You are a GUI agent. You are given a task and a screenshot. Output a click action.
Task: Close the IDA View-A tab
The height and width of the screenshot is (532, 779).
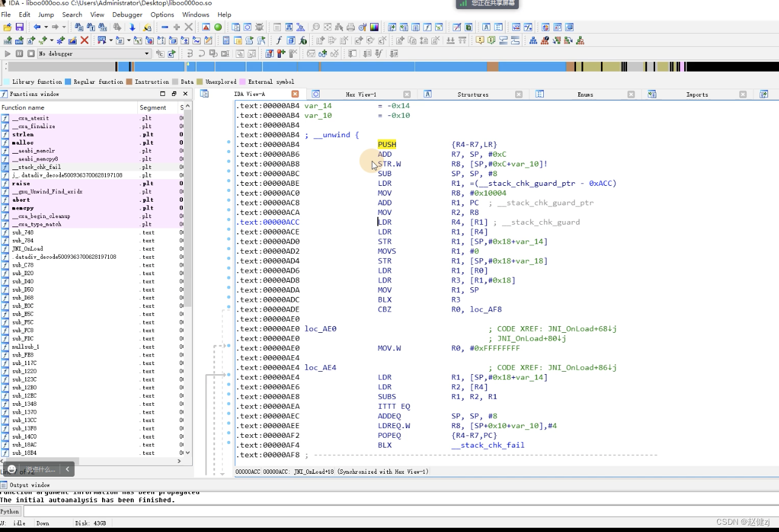[295, 94]
